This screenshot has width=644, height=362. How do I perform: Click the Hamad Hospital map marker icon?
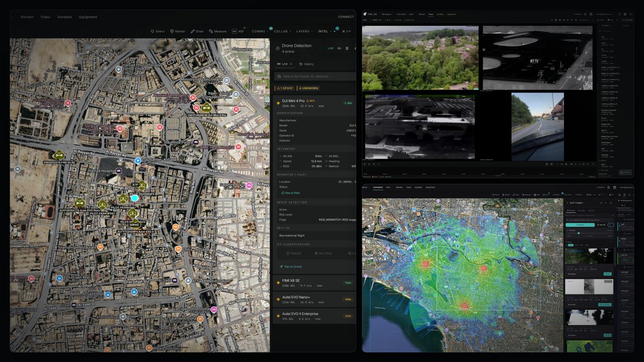tap(120, 171)
